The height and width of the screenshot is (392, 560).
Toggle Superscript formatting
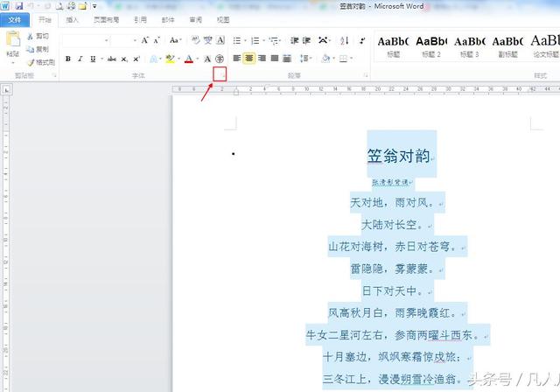pyautogui.click(x=136, y=59)
